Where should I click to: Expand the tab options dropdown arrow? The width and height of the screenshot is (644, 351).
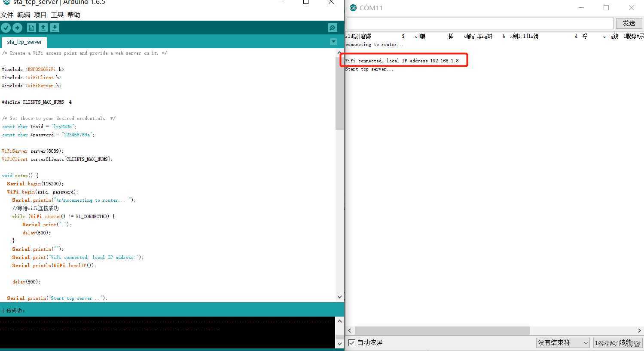pos(333,42)
